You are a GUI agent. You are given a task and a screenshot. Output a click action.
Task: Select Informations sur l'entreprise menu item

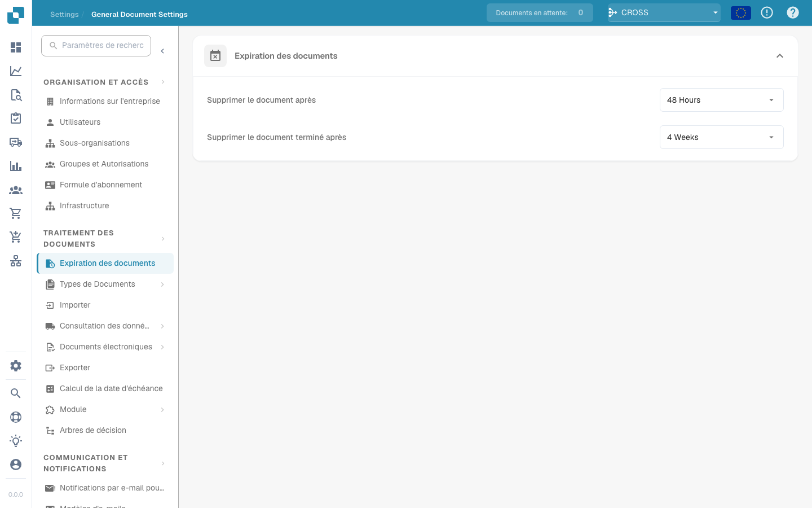point(105,102)
